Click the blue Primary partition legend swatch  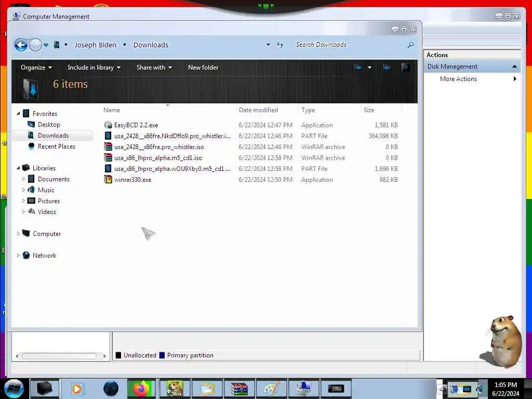162,355
